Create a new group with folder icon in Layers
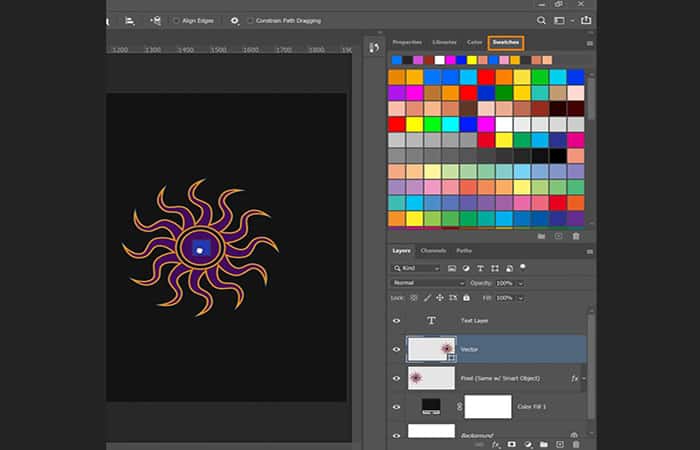 [543, 443]
